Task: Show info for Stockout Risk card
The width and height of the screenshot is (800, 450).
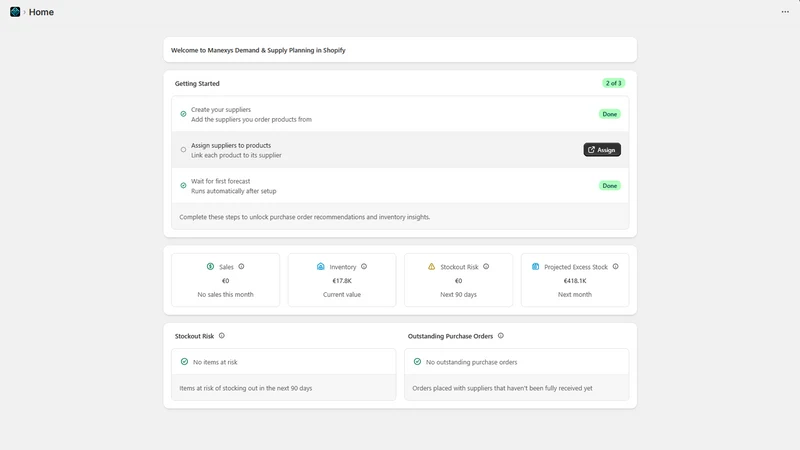Action: 486,266
